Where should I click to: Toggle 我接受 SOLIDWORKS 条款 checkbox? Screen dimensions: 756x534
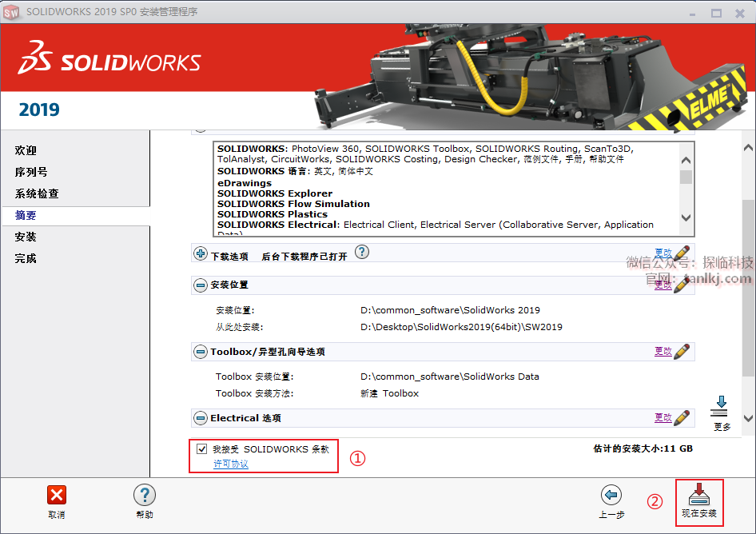point(202,449)
